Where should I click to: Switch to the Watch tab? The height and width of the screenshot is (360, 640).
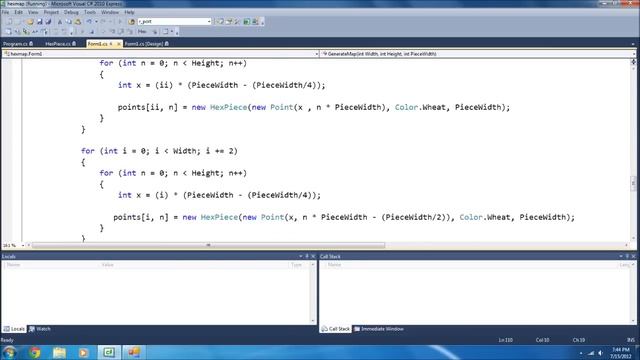40,329
